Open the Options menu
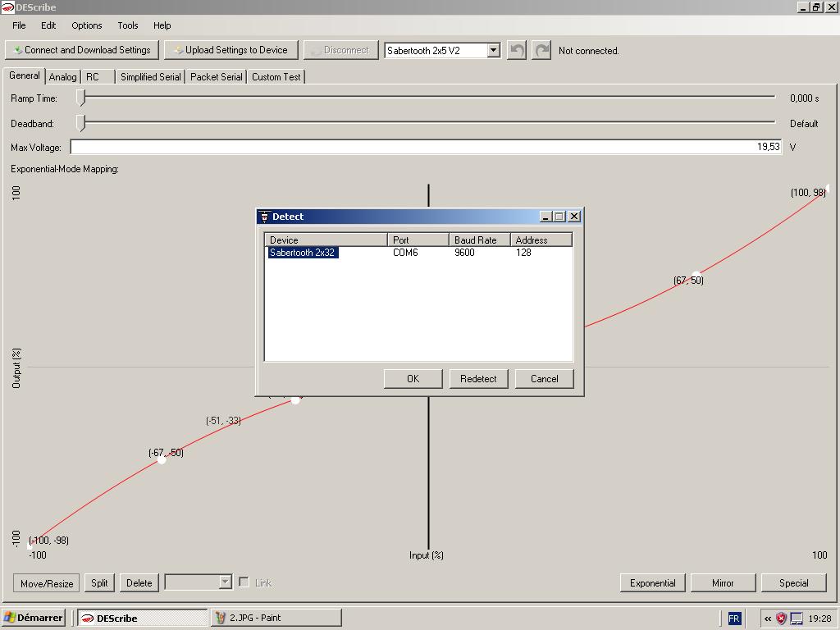The width and height of the screenshot is (840, 630). pyautogui.click(x=87, y=25)
